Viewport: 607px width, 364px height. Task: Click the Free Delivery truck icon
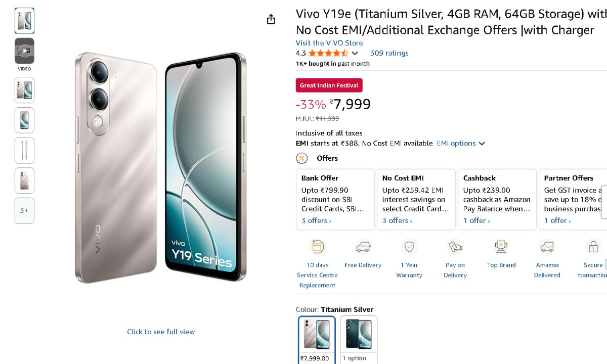[x=363, y=247]
